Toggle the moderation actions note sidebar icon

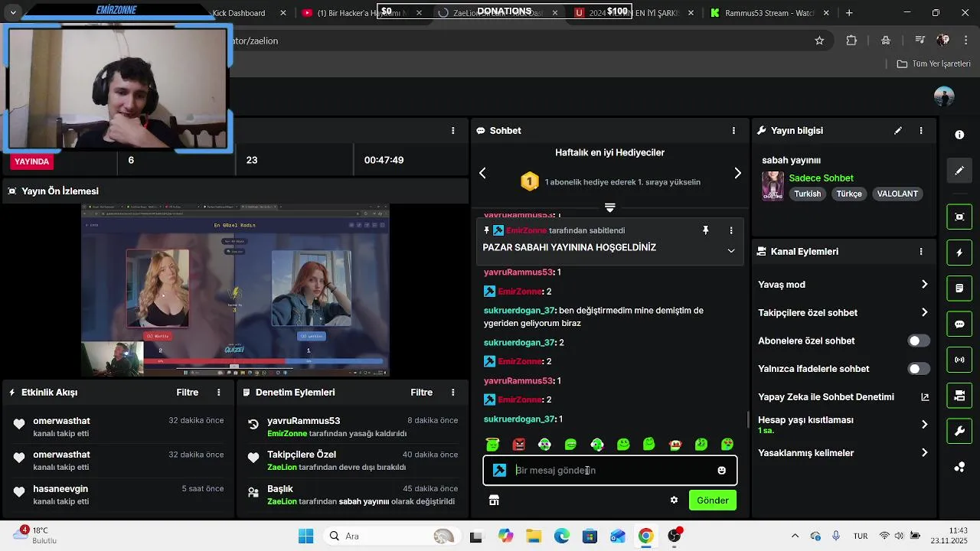click(959, 289)
